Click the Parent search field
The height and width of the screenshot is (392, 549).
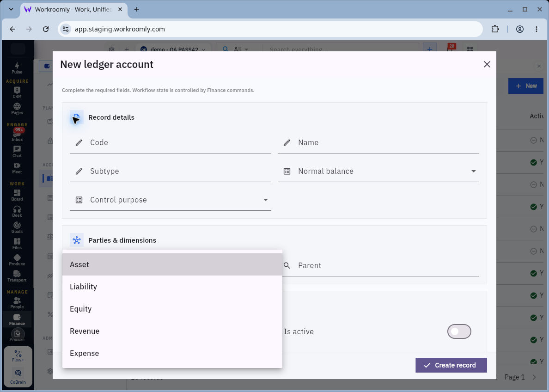(x=381, y=265)
